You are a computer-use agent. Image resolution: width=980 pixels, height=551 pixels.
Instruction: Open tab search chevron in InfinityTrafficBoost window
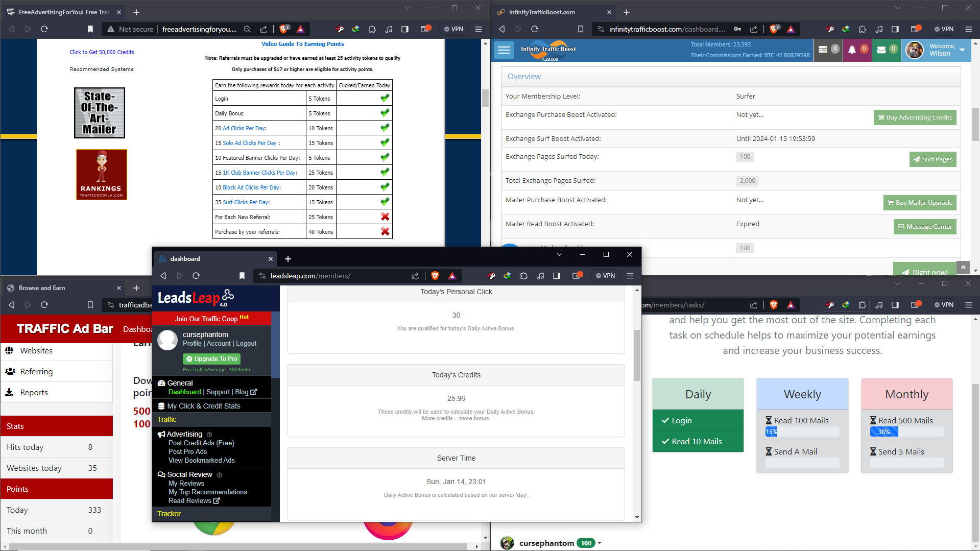click(897, 8)
